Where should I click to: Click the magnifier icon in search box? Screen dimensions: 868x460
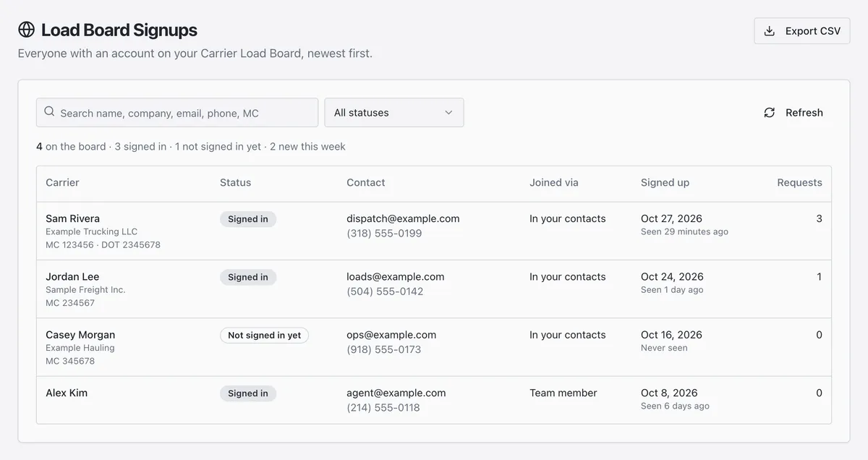49,112
